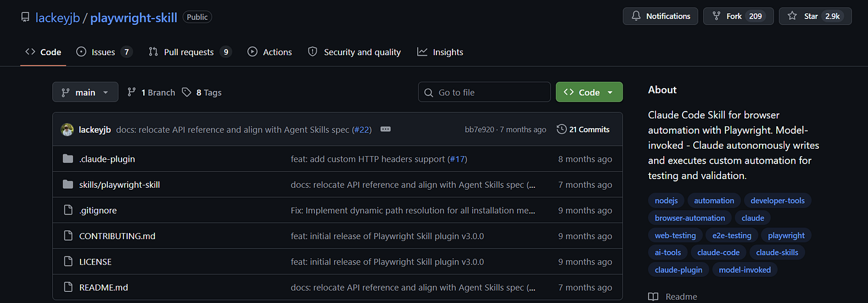This screenshot has height=303, width=868.
Task: Click '8 months ago' on .claude-plugin row
Action: point(585,159)
